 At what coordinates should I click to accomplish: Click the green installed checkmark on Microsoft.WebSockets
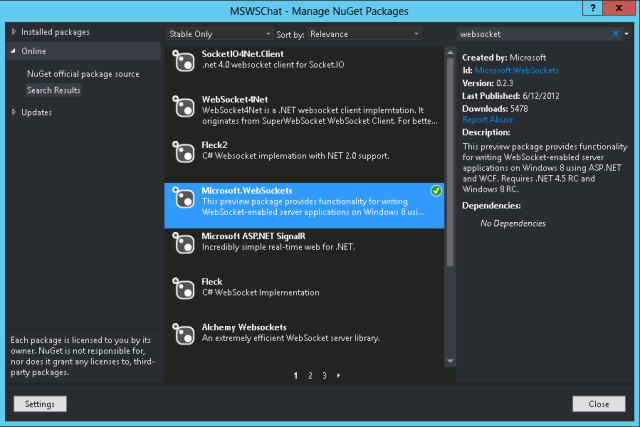pyautogui.click(x=436, y=191)
